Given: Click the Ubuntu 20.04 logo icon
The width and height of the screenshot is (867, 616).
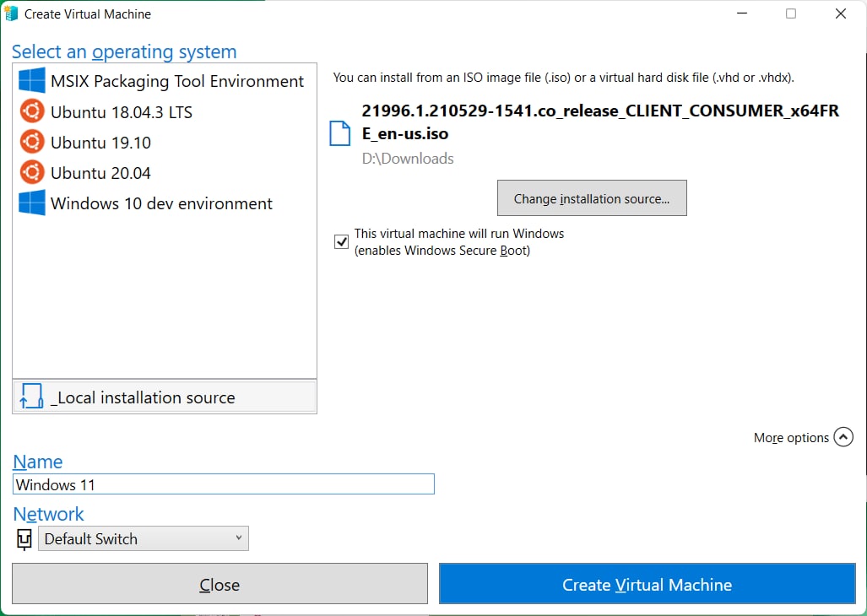Looking at the screenshot, I should [x=32, y=172].
